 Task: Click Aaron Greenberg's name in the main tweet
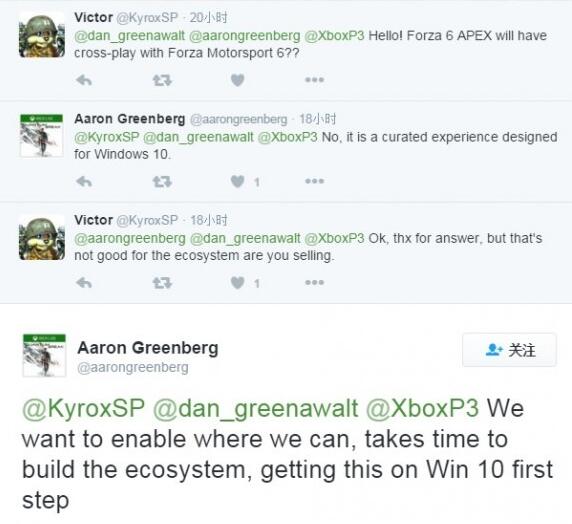(x=148, y=348)
